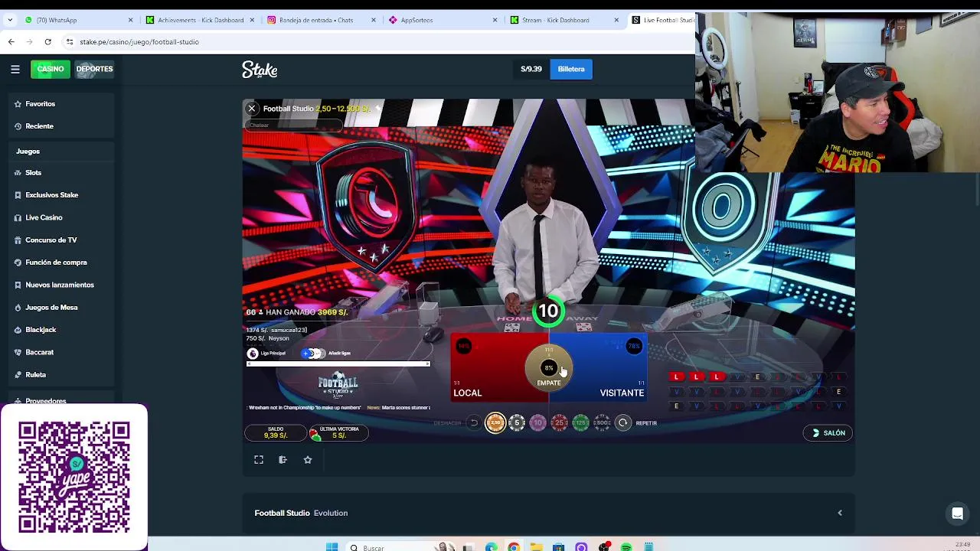
Task: Add Football Studio to favorites star
Action: pyautogui.click(x=308, y=460)
